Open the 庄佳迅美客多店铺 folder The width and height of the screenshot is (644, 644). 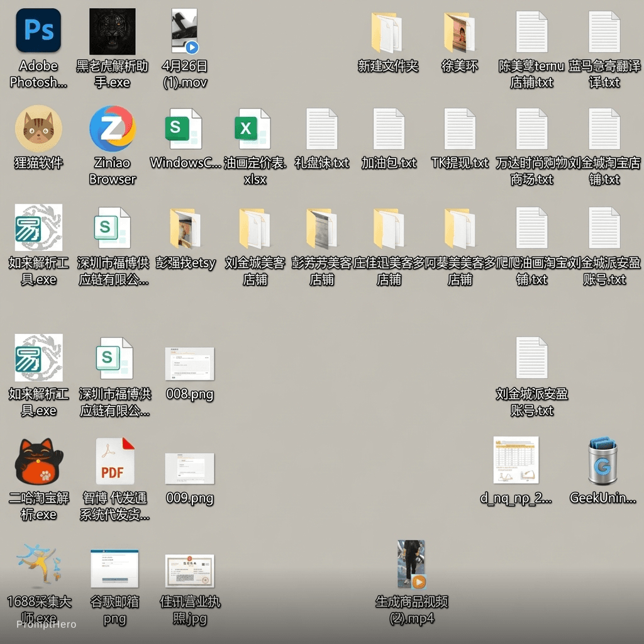(389, 229)
